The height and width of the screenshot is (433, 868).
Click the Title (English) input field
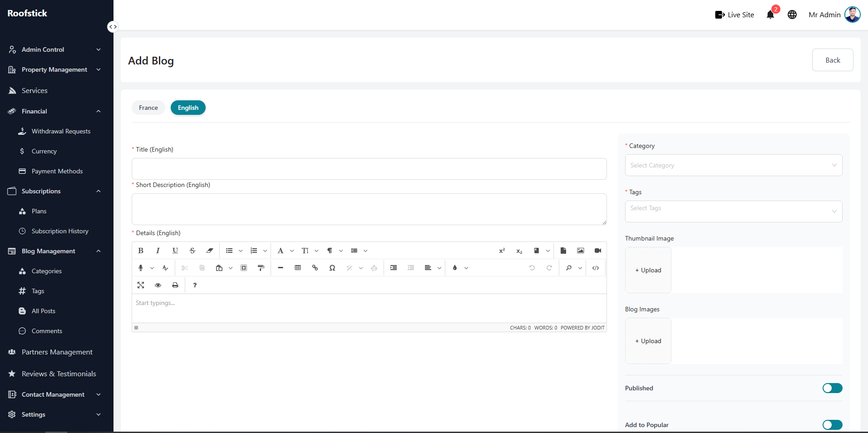pyautogui.click(x=369, y=169)
